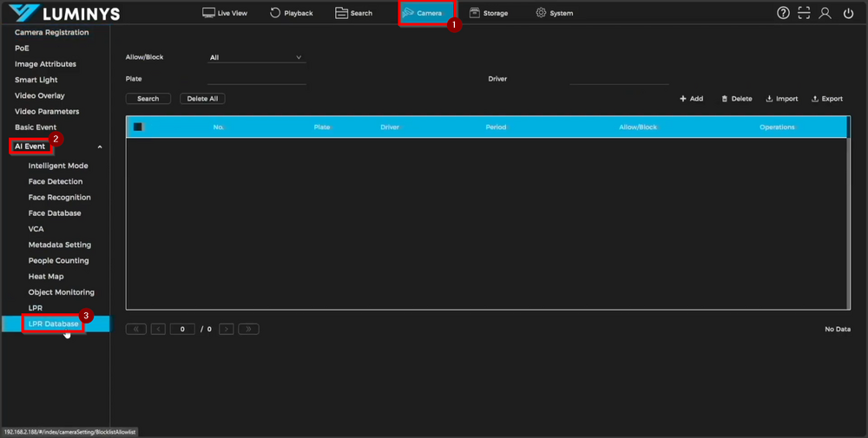The height and width of the screenshot is (438, 868).
Task: Toggle the select-all checkbox in table header
Action: (138, 127)
